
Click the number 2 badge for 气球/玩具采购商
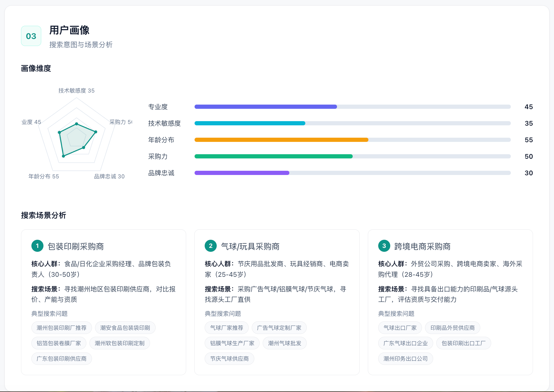tap(211, 246)
